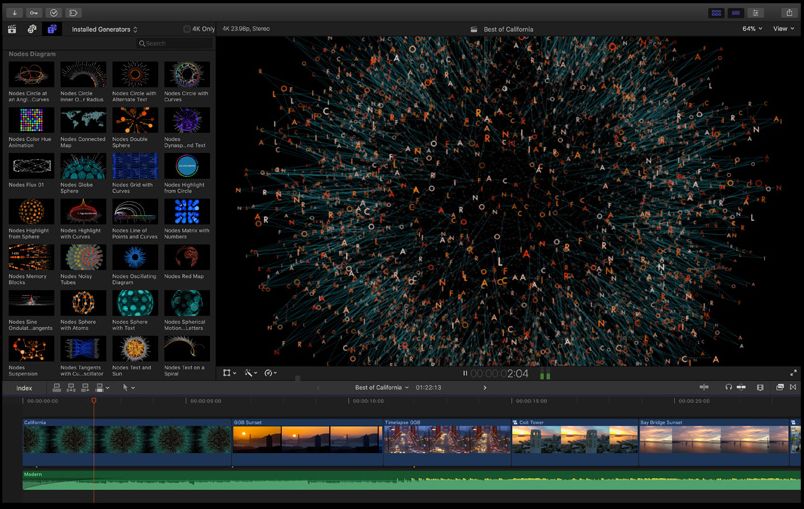Viewport: 804px width, 509px height.
Task: Show the Background Tasks checkmark icon
Action: tap(54, 12)
